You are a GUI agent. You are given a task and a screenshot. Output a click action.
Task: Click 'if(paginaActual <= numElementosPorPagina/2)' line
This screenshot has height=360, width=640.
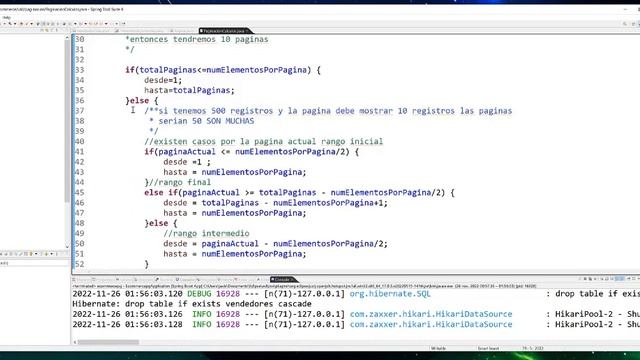pos(251,151)
